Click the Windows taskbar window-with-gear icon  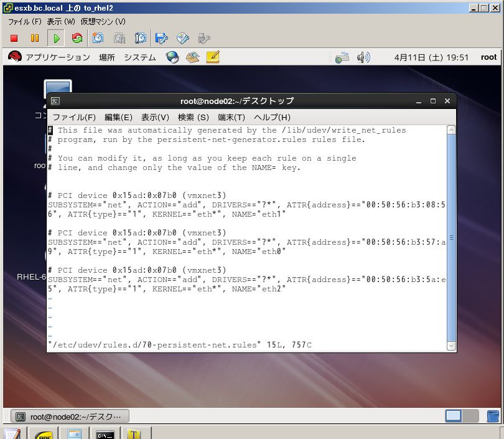coord(74,434)
